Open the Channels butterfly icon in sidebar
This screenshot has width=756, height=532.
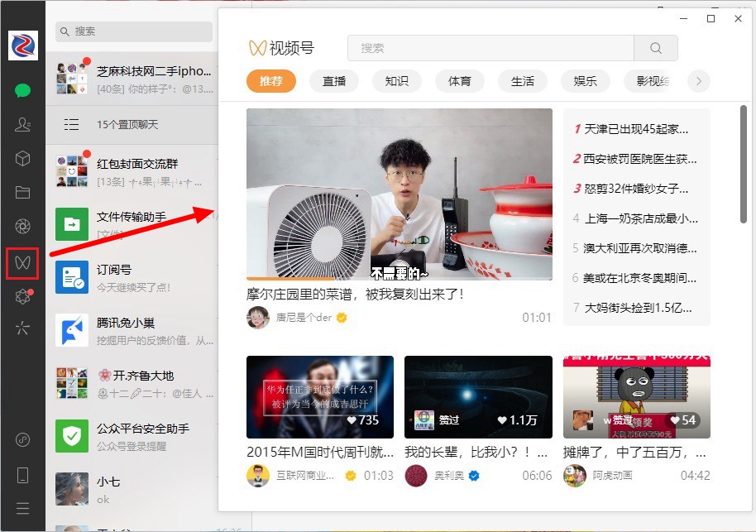pos(22,262)
